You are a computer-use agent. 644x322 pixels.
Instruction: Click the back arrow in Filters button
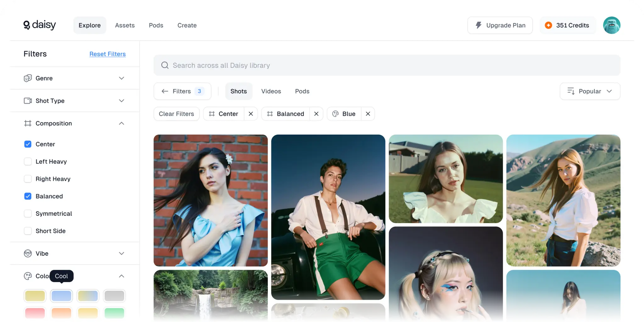coord(165,91)
